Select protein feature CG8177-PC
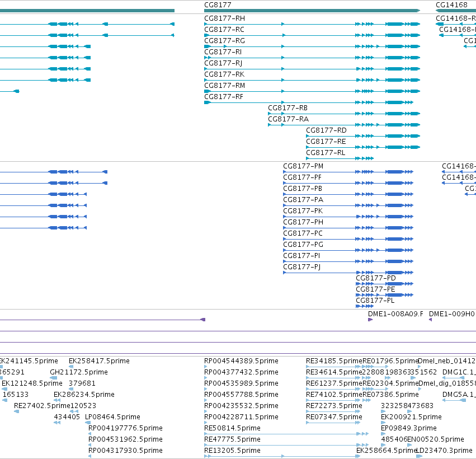 tap(303, 233)
